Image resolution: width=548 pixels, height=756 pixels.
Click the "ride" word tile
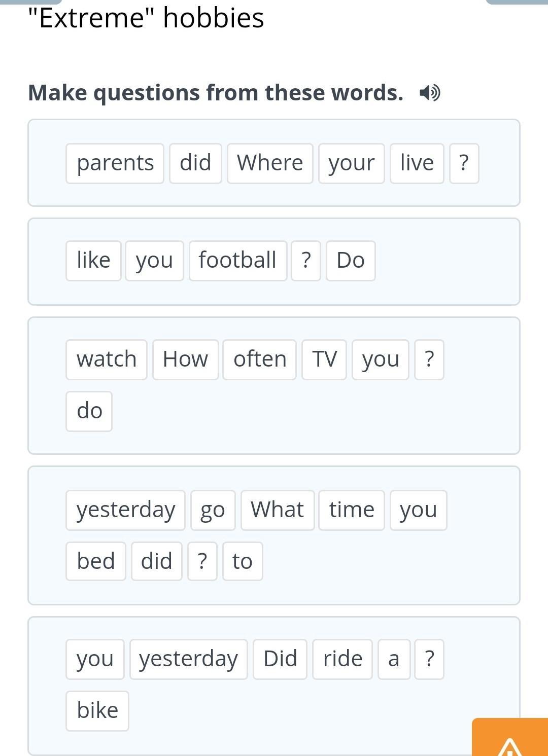tap(342, 659)
